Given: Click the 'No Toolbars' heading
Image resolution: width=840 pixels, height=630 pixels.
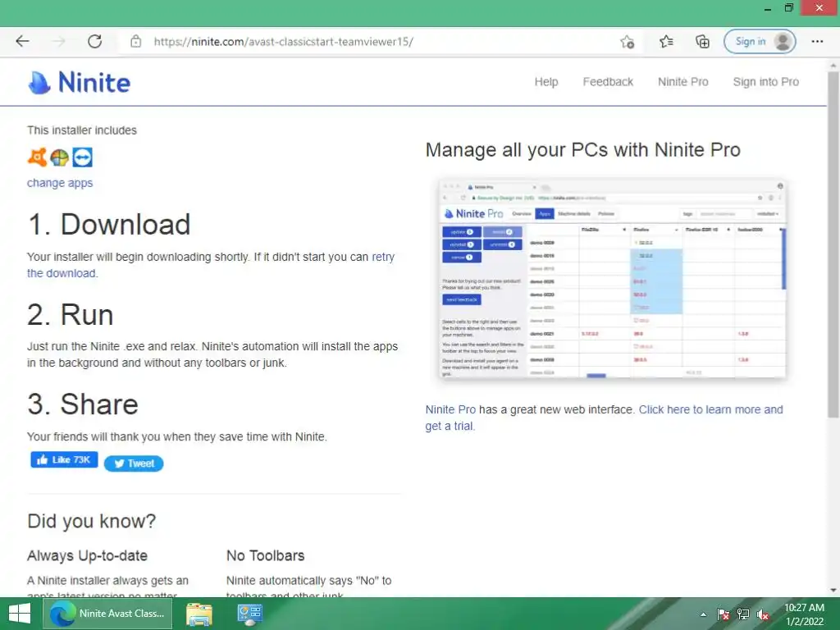Looking at the screenshot, I should click(x=265, y=555).
